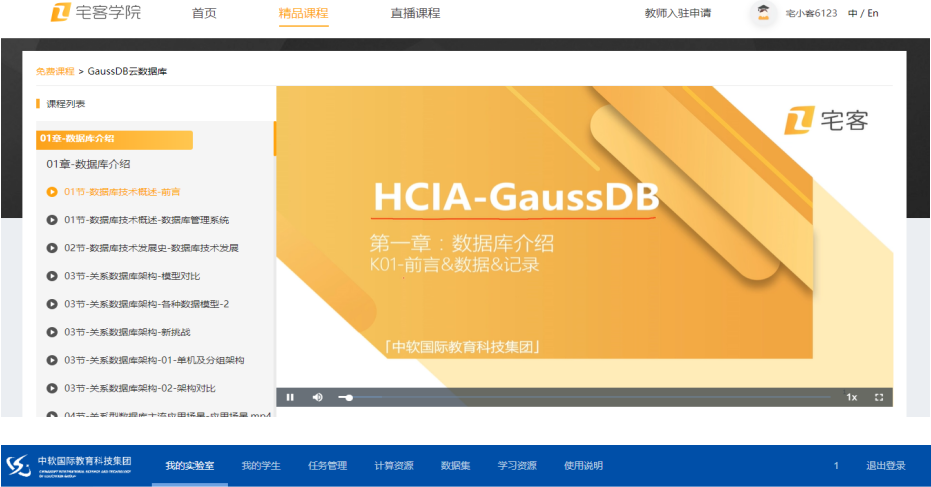
Task: Open the 1x playback speed selector
Action: click(851, 397)
